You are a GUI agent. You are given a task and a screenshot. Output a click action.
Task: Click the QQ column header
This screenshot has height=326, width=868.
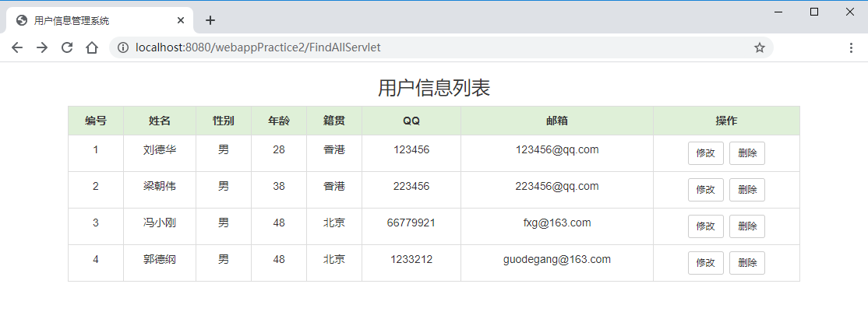click(x=411, y=121)
